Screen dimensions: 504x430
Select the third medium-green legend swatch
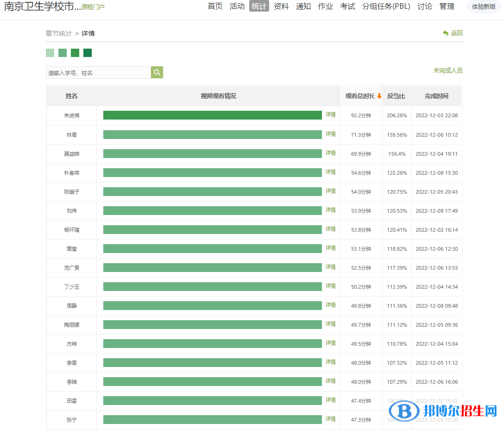pyautogui.click(x=75, y=53)
